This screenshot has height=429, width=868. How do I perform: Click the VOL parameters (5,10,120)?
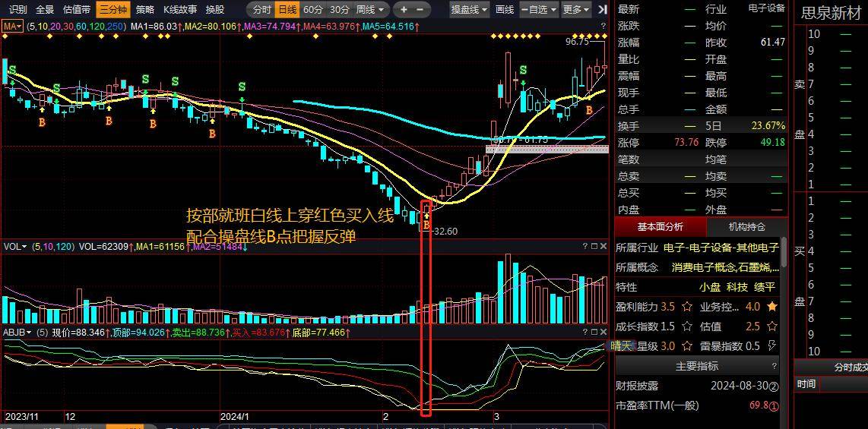point(54,247)
